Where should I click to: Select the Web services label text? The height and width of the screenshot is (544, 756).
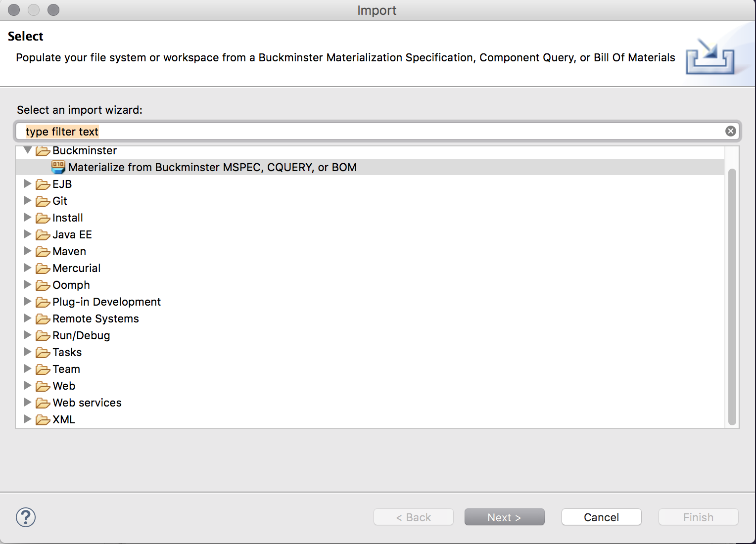point(87,403)
